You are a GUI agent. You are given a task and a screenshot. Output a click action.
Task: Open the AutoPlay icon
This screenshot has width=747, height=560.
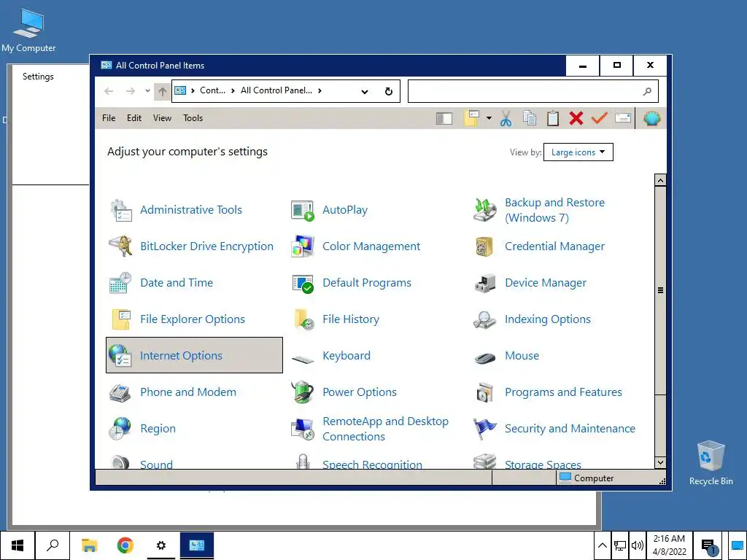303,210
